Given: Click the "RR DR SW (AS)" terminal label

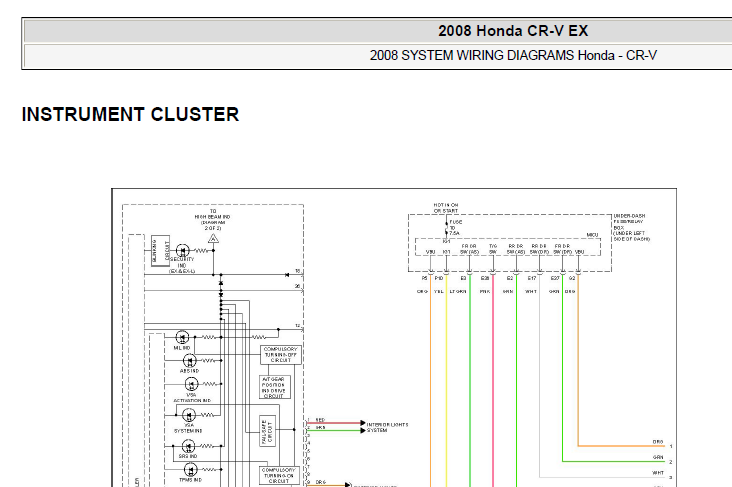Looking at the screenshot, I should tap(516, 249).
